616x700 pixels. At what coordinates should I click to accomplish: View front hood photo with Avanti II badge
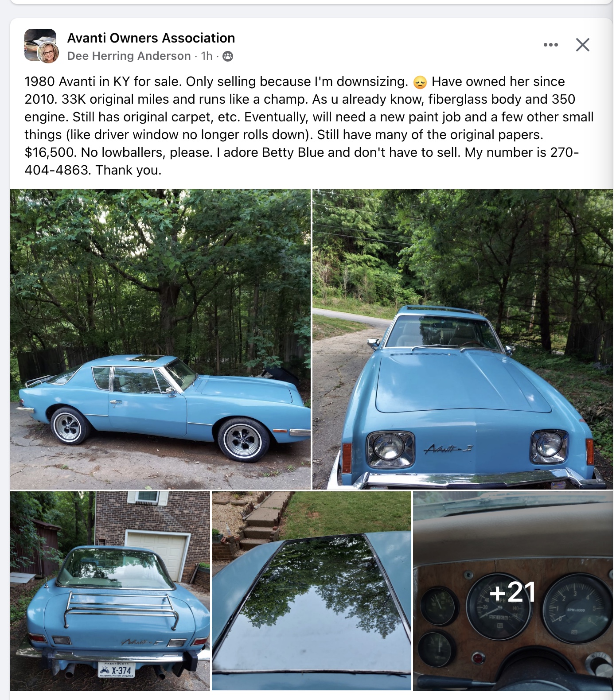point(463,339)
